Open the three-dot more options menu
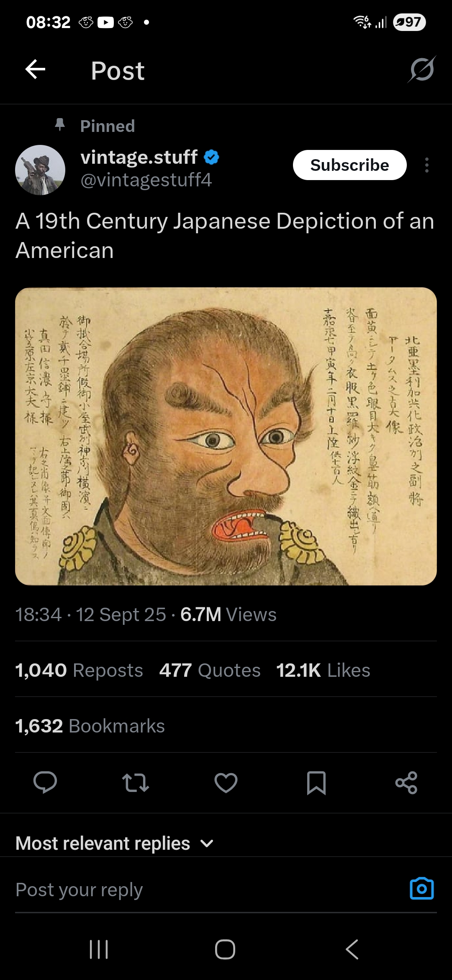Screen dimensions: 452x980 [x=426, y=165]
